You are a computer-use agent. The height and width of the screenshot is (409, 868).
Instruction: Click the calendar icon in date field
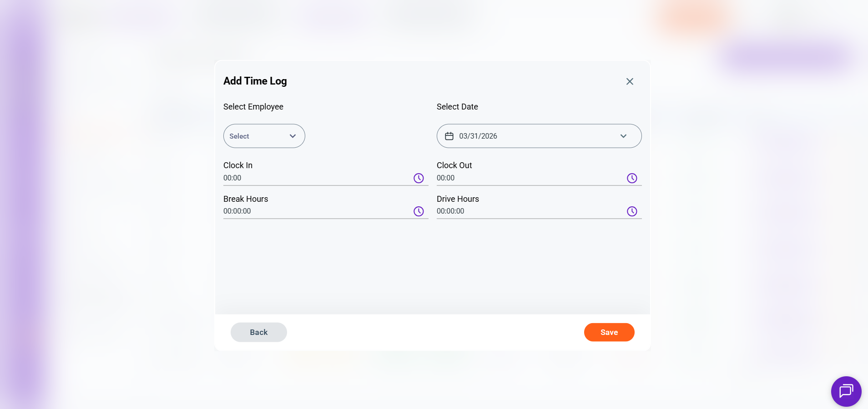tap(449, 136)
